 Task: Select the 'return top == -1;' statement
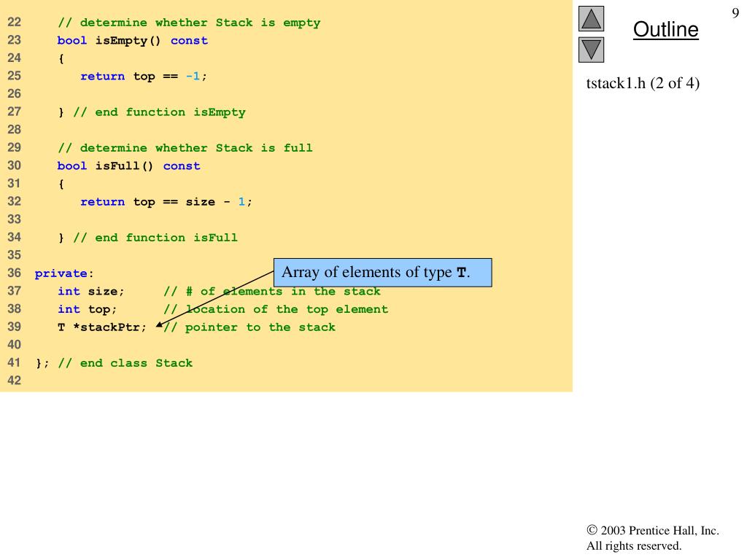pyautogui.click(x=144, y=76)
